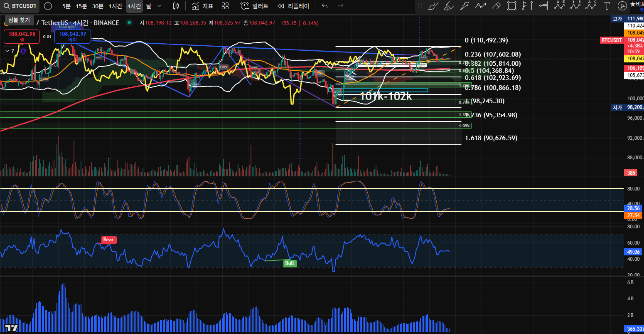Select the Highlighter drawing tool
Viewport: 644px width, 334px height.
[x=448, y=6]
